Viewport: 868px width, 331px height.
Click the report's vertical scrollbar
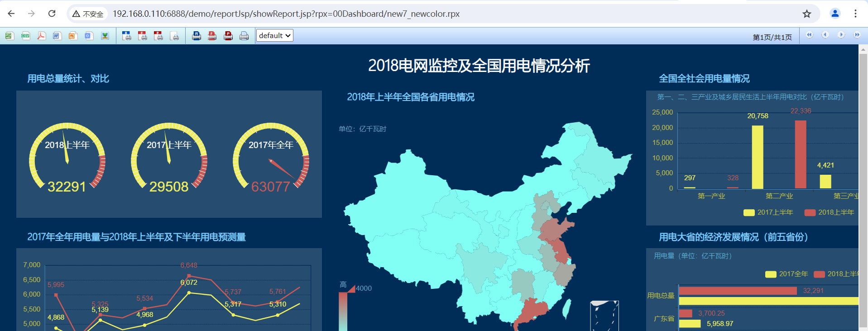click(x=863, y=190)
